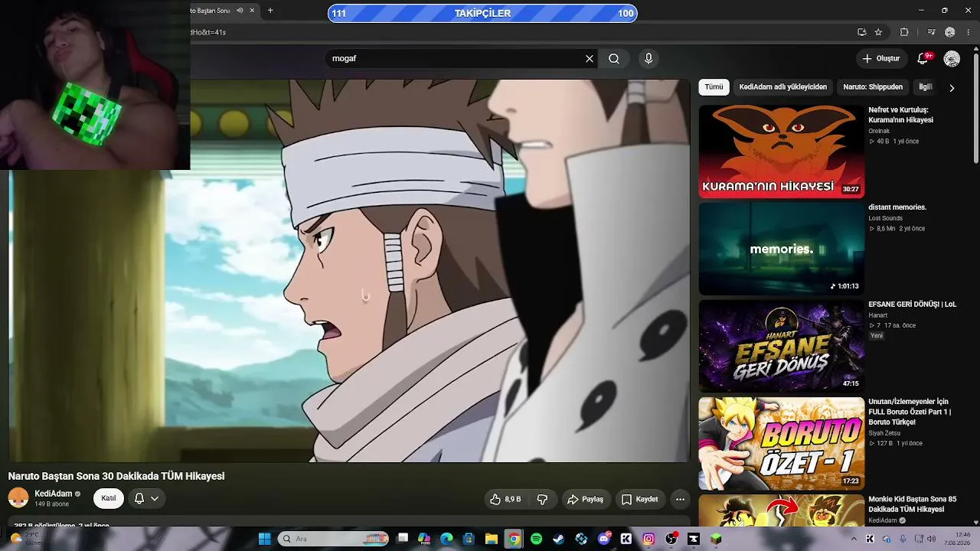Open the Boruto Özet - 1 thumbnail

[x=781, y=443]
